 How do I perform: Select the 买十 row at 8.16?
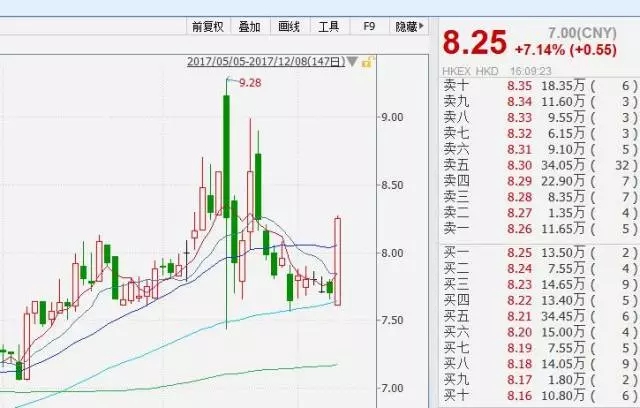[540, 396]
